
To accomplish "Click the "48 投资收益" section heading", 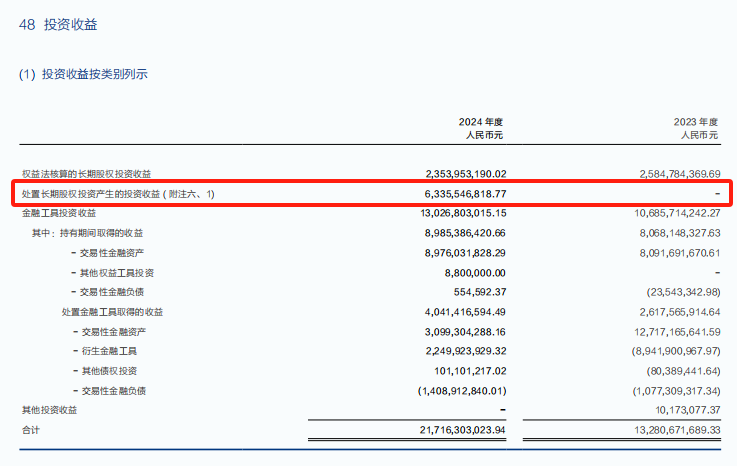I will click(59, 24).
